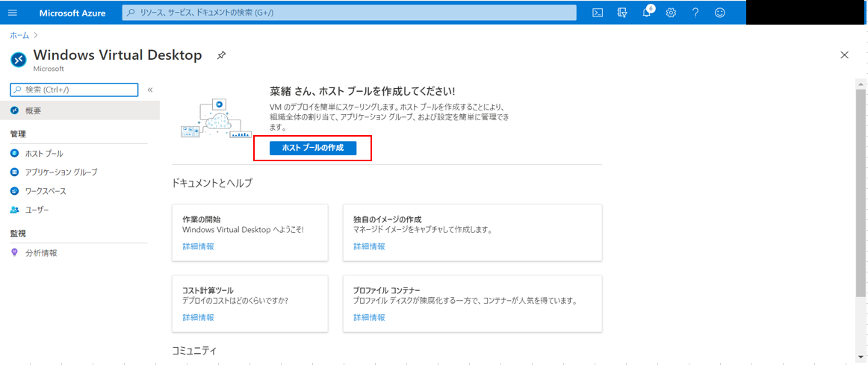Open the Azure portal hamburger menu
The width and height of the screenshot is (868, 365).
click(13, 13)
